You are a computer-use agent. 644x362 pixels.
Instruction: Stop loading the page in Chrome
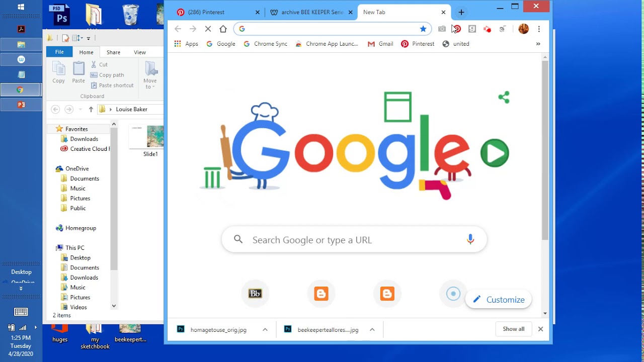tap(208, 29)
